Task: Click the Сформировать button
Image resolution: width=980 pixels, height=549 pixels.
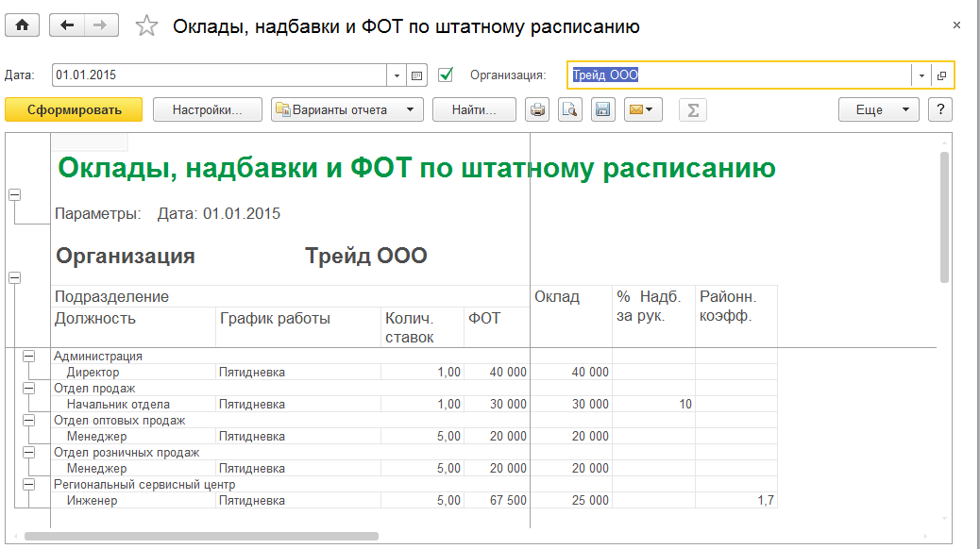Action: (74, 110)
